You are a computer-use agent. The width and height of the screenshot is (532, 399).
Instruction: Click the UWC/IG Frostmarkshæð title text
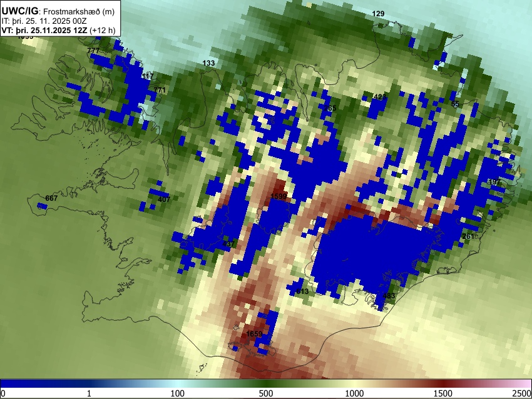click(58, 11)
